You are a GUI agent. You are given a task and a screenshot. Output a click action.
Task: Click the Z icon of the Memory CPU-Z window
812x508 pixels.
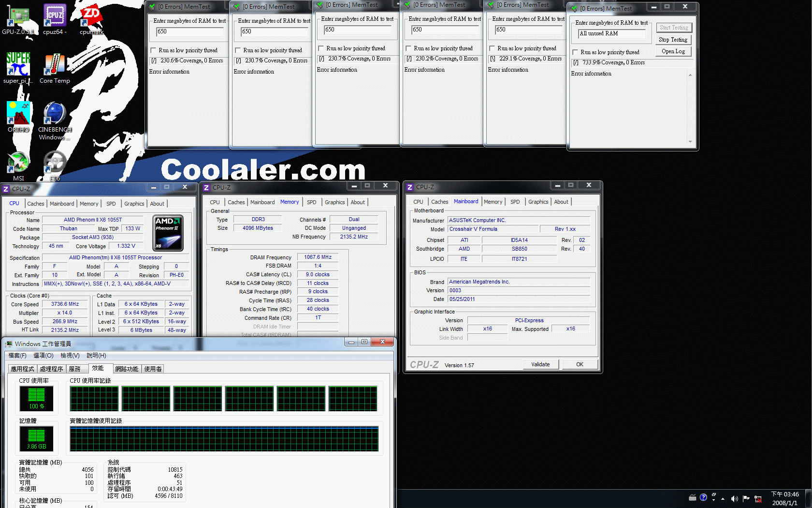tap(206, 187)
